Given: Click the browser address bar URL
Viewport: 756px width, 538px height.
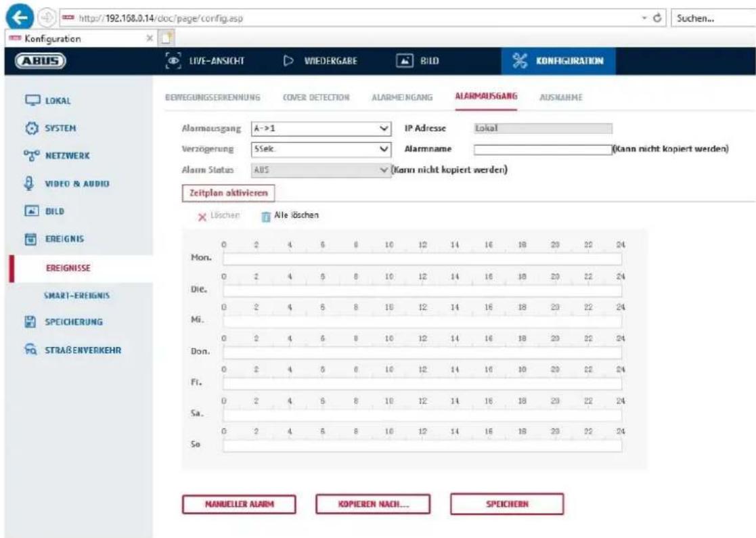Looking at the screenshot, I should click(x=160, y=18).
